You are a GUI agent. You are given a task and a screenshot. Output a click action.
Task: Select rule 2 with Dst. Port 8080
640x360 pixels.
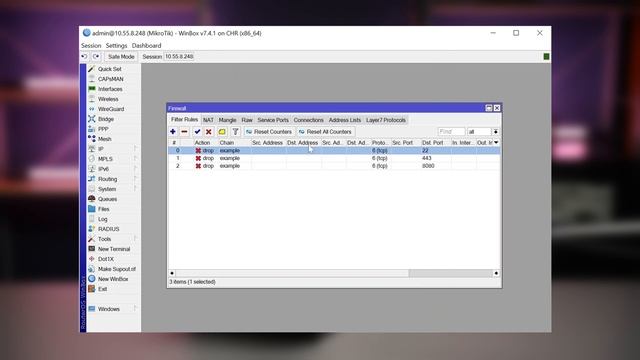tap(334, 166)
